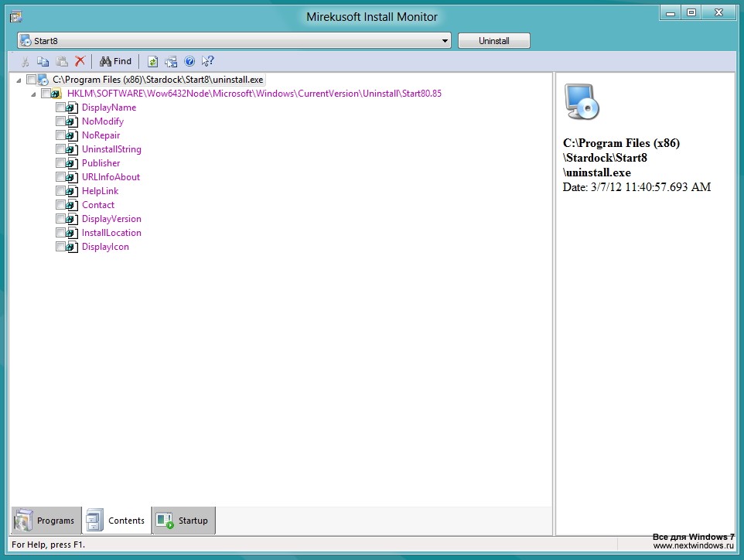Check the DisplayIcon checkbox
The width and height of the screenshot is (744, 560).
pyautogui.click(x=60, y=246)
